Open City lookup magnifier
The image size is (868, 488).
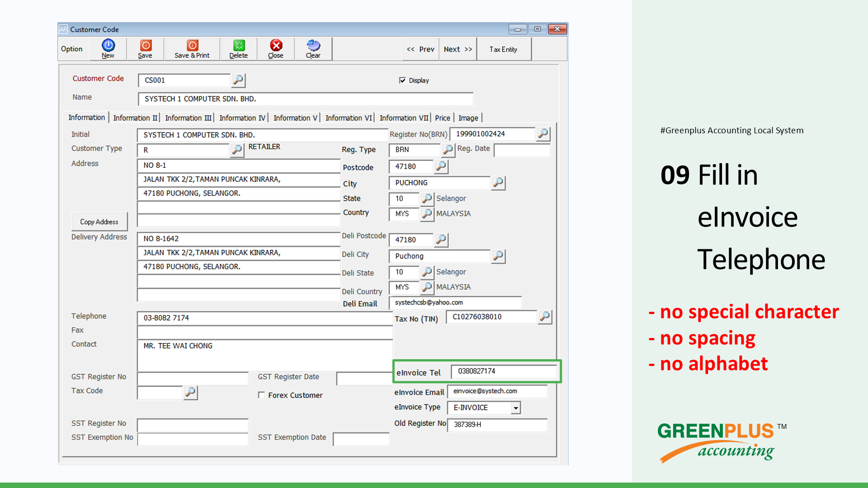498,183
